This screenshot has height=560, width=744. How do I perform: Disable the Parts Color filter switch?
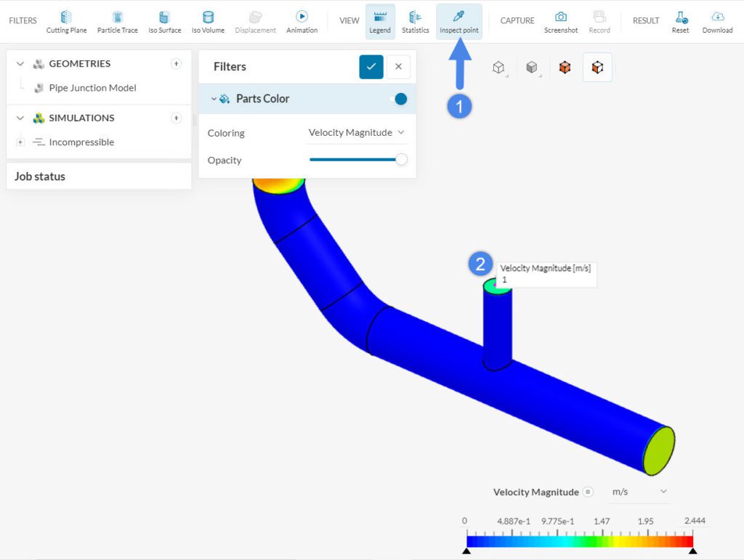[x=399, y=98]
